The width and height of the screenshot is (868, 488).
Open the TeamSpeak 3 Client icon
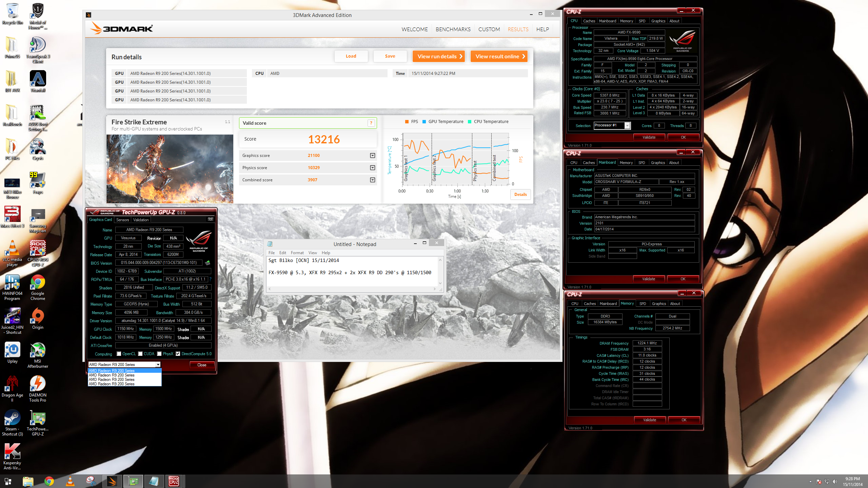point(38,50)
